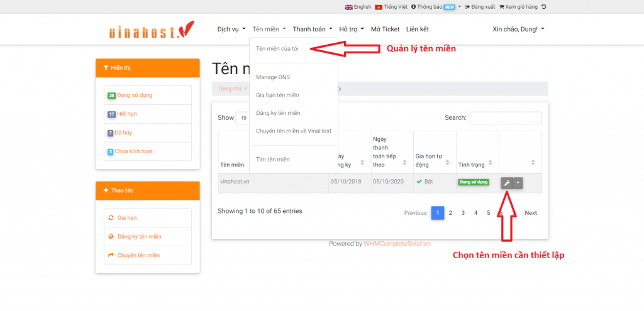Click Đăng ký tên miền in Thao tác
Viewport: 644px width, 311px height.
[139, 236]
